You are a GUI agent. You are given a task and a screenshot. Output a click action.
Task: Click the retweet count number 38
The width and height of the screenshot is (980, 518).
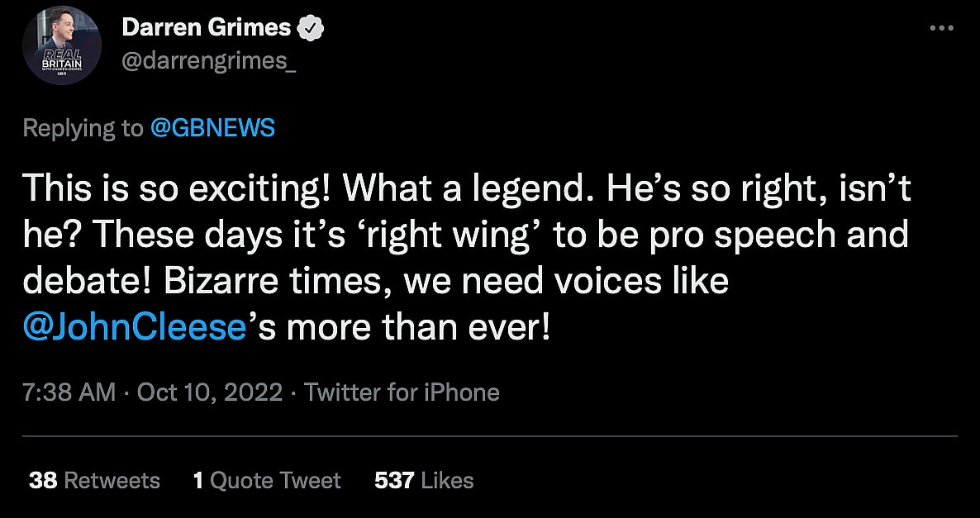tap(41, 480)
